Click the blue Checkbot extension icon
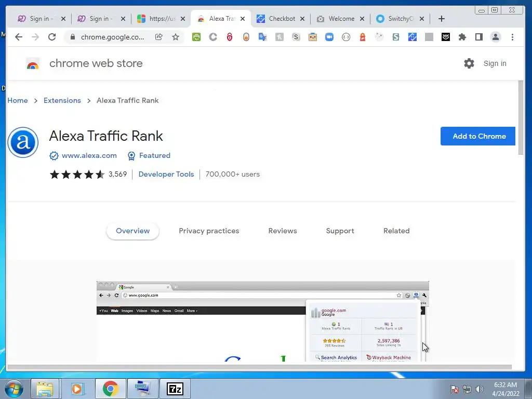The width and height of the screenshot is (532, 399). coord(412,37)
